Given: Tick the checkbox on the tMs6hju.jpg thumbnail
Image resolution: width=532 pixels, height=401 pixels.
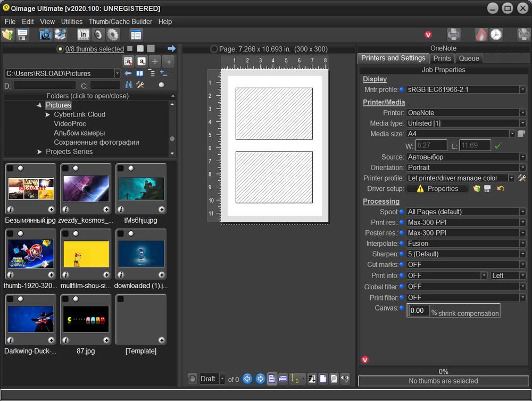Looking at the screenshot, I should click(x=121, y=168).
